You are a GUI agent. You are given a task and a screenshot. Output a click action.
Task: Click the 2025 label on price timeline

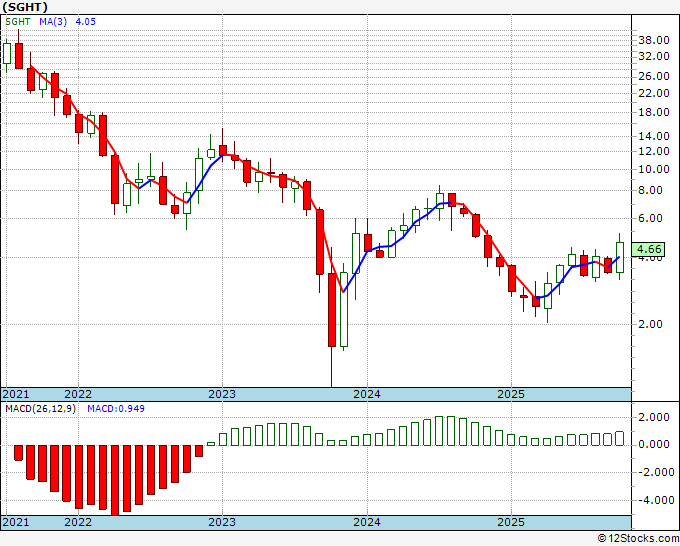[x=511, y=394]
